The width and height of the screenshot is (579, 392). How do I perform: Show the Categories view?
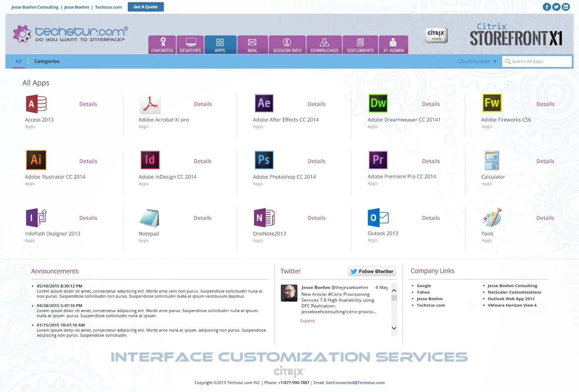click(47, 61)
